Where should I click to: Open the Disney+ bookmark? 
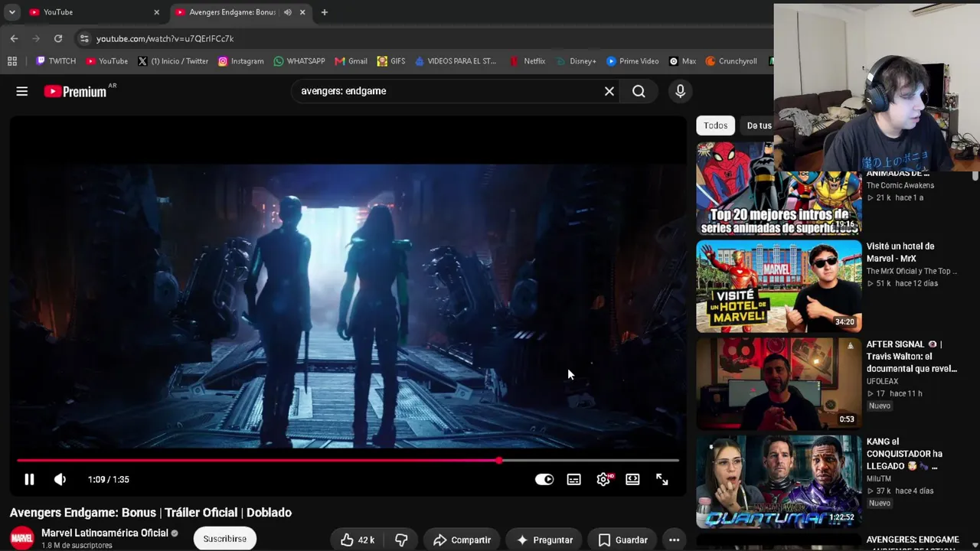(x=576, y=61)
